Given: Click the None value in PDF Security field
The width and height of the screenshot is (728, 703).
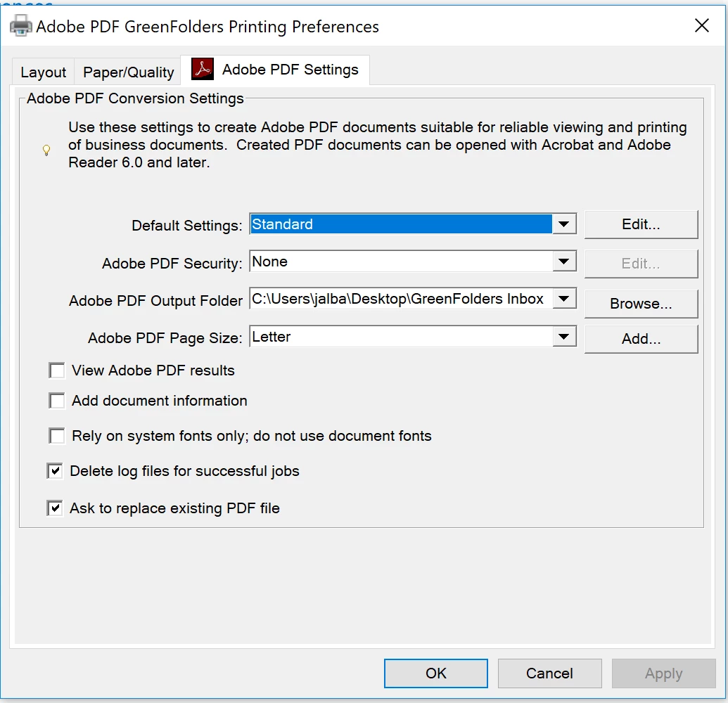Looking at the screenshot, I should tap(401, 262).
